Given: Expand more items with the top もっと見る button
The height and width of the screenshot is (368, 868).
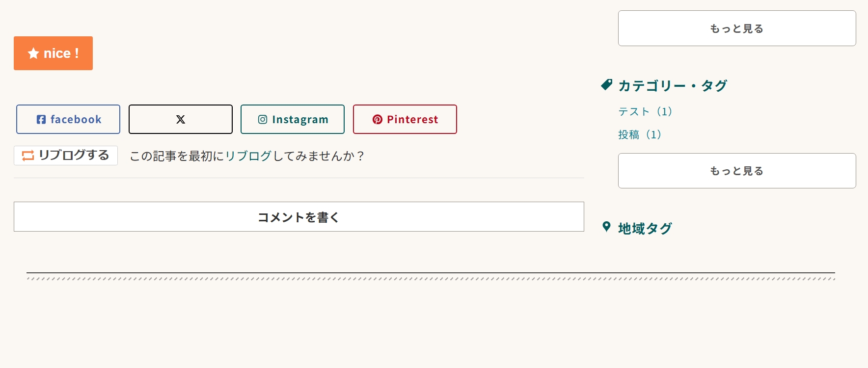Looking at the screenshot, I should (736, 28).
